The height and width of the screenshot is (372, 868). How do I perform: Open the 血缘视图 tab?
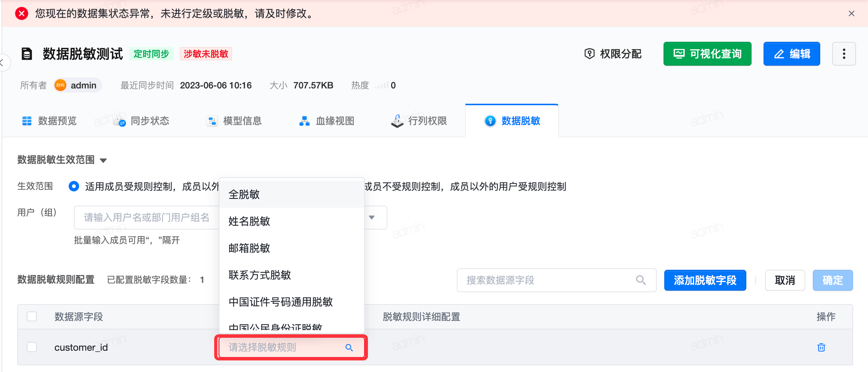pos(327,121)
